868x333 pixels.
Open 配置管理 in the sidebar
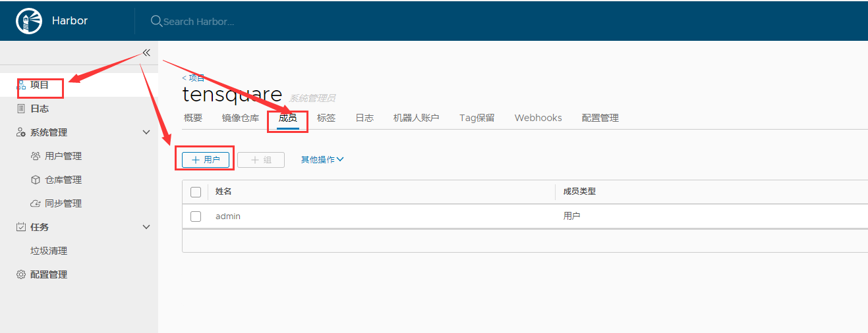click(49, 274)
